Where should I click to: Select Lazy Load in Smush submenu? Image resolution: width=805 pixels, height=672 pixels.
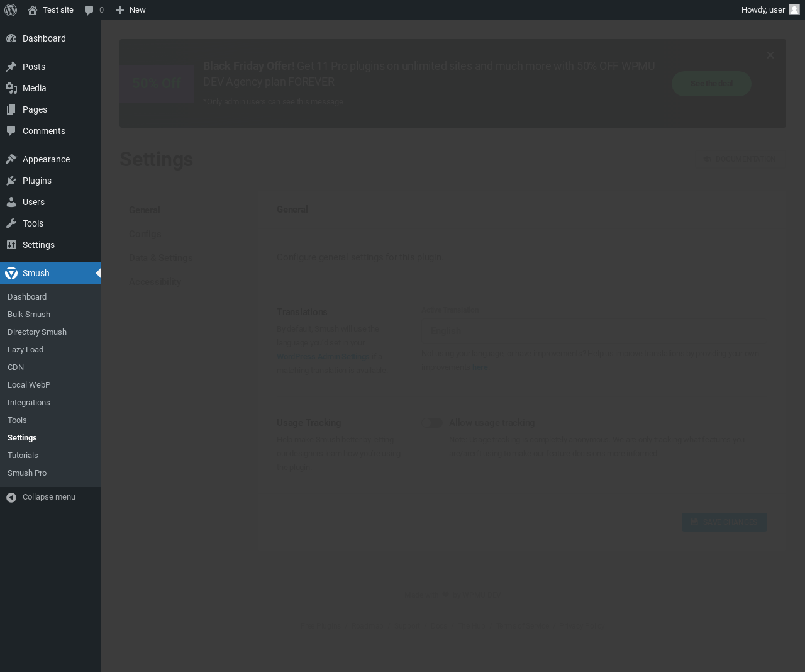click(x=26, y=350)
